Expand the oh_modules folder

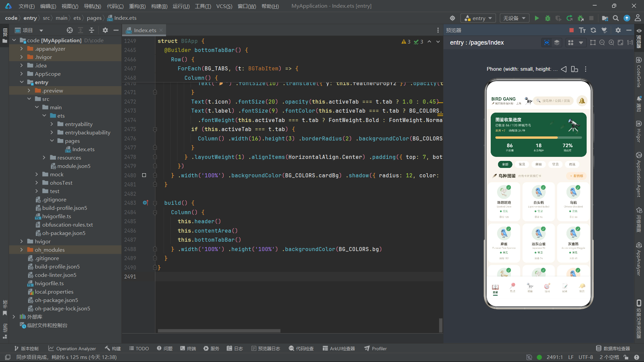[22, 250]
